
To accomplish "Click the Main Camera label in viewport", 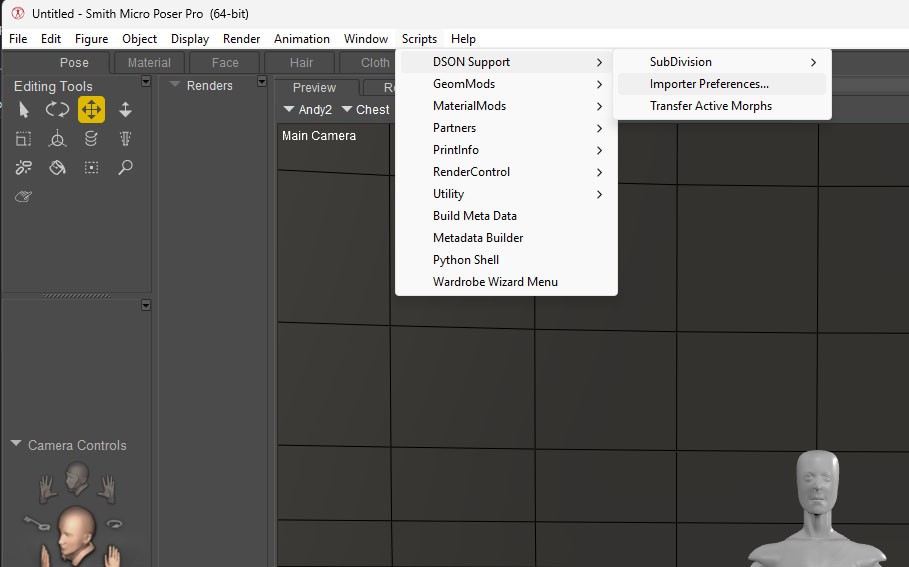I will (x=319, y=136).
